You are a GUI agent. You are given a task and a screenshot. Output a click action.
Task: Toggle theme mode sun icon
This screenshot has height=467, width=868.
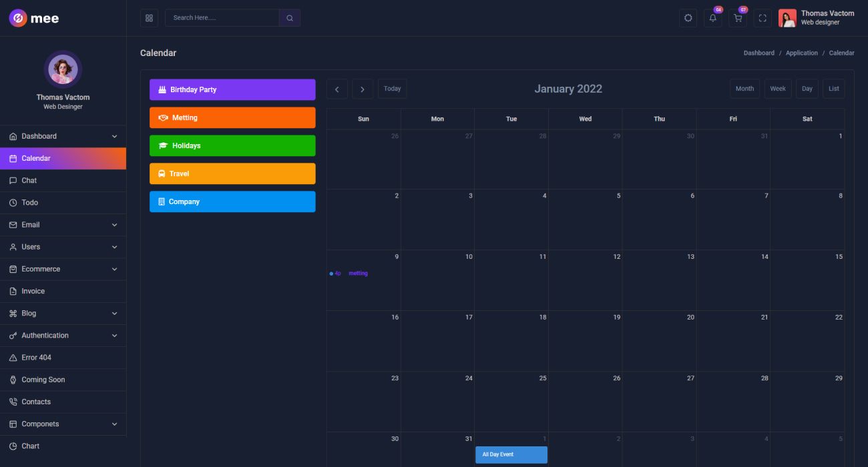pos(688,18)
